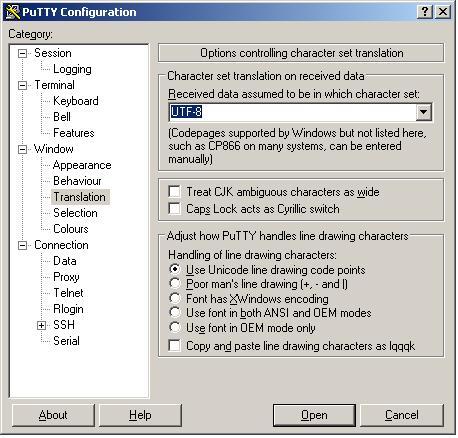This screenshot has height=438, width=458.
Task: Close the PuTTY Configuration dialog
Action: click(443, 12)
